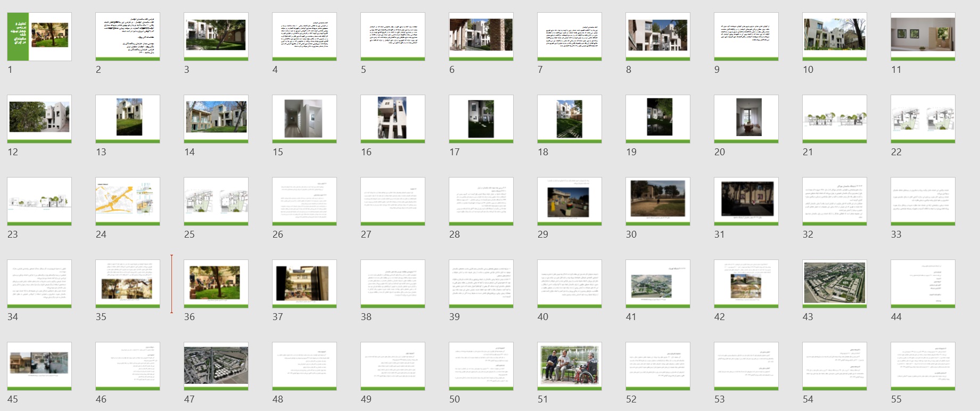
Task: Select slide 6 thumbnail with brick column
Action: tap(481, 37)
